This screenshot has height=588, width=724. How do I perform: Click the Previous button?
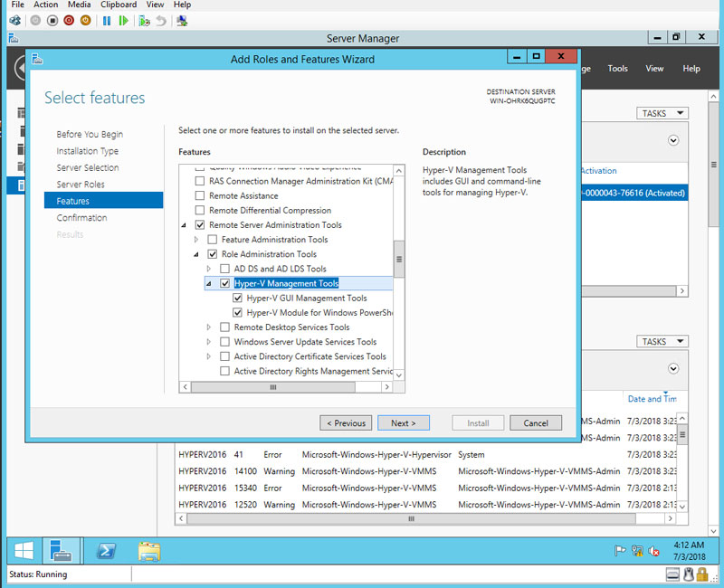click(x=346, y=422)
